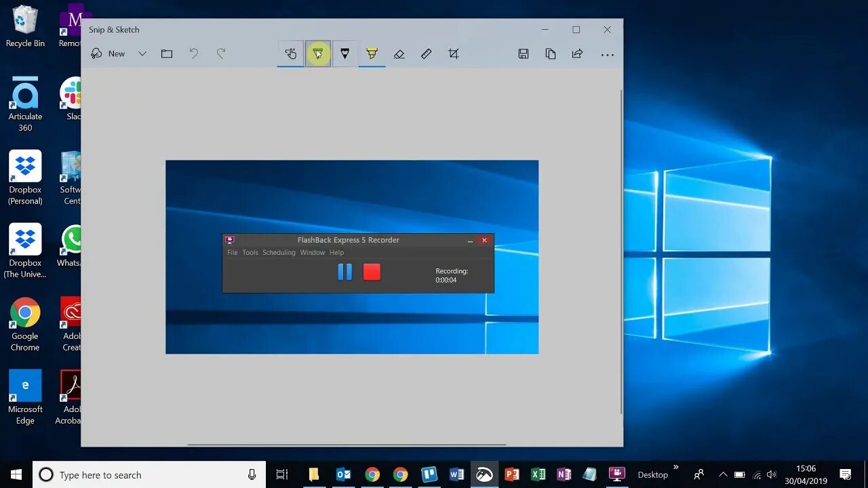Open Trello from the taskbar
Image resolution: width=868 pixels, height=488 pixels.
click(429, 474)
